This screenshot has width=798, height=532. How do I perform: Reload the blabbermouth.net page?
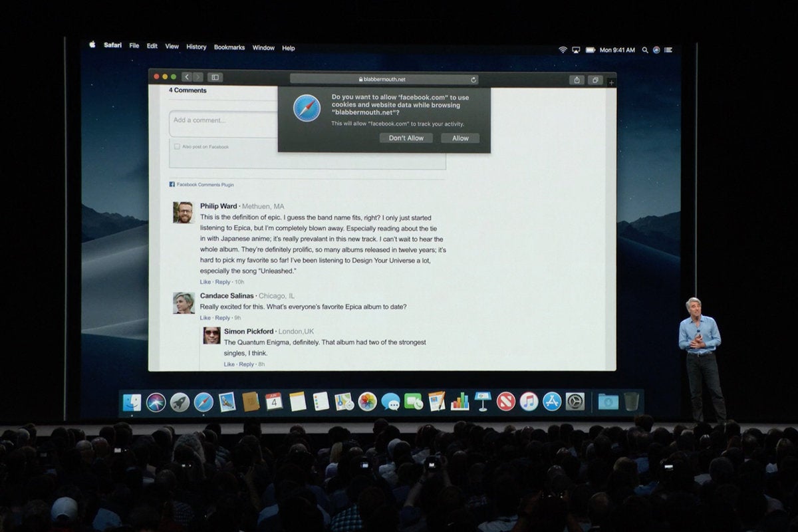[473, 79]
